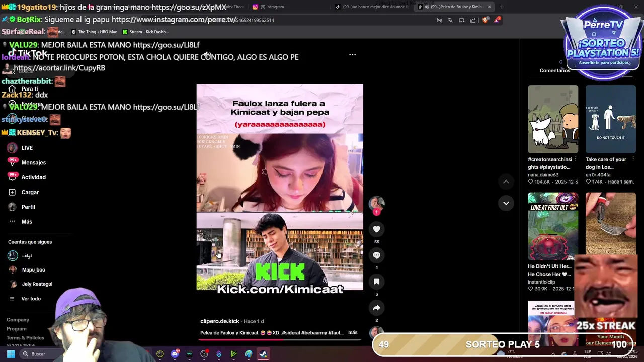Click the Brave Shields lion icon
The width and height of the screenshot is (644, 362).
coord(485,20)
